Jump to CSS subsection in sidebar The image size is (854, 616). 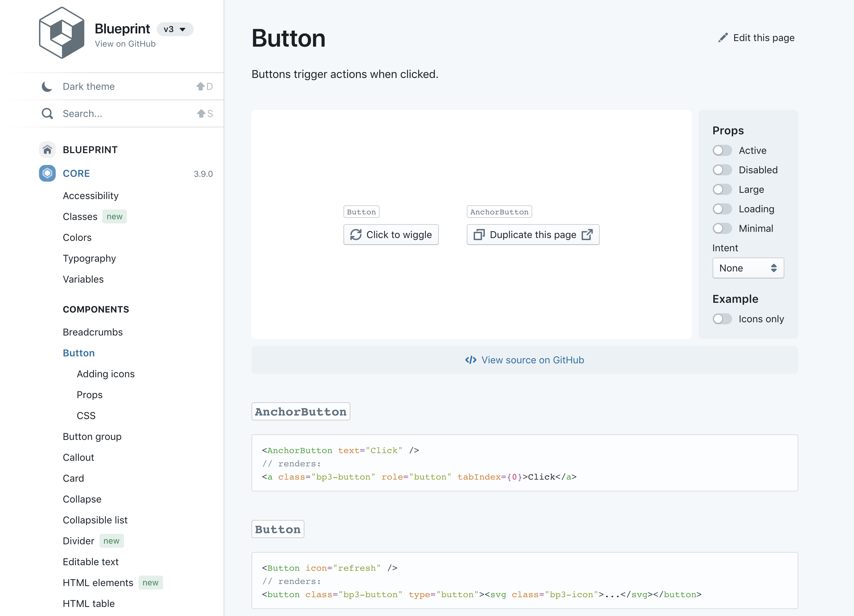point(86,416)
